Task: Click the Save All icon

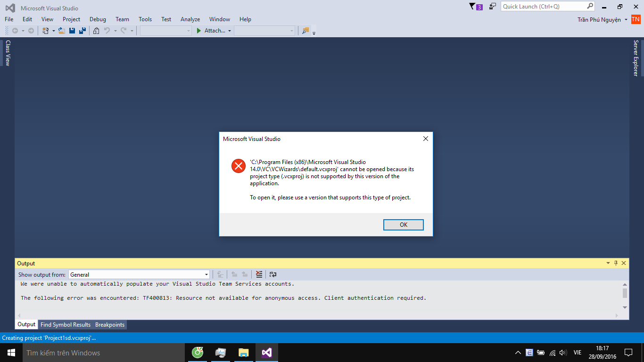Action: coord(83,31)
